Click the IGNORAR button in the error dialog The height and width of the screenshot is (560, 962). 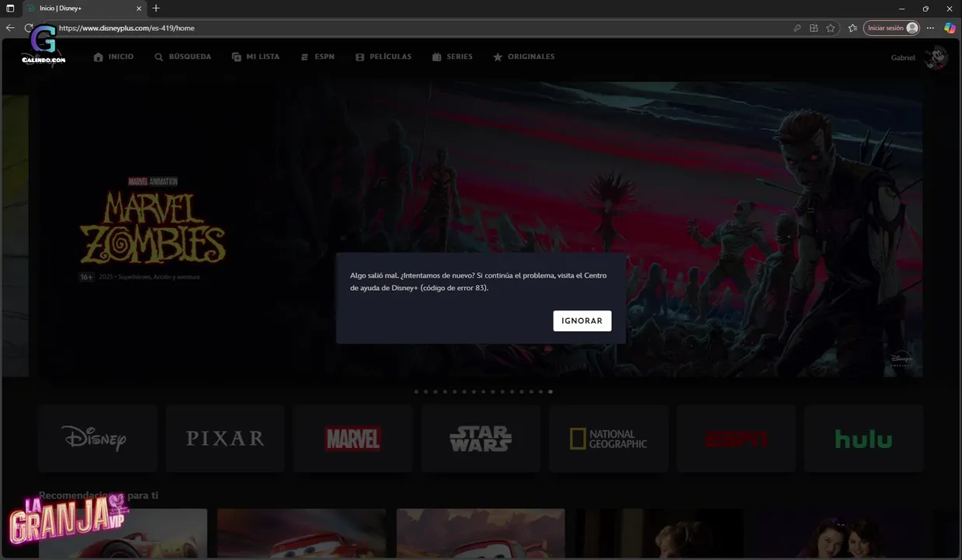tap(582, 320)
